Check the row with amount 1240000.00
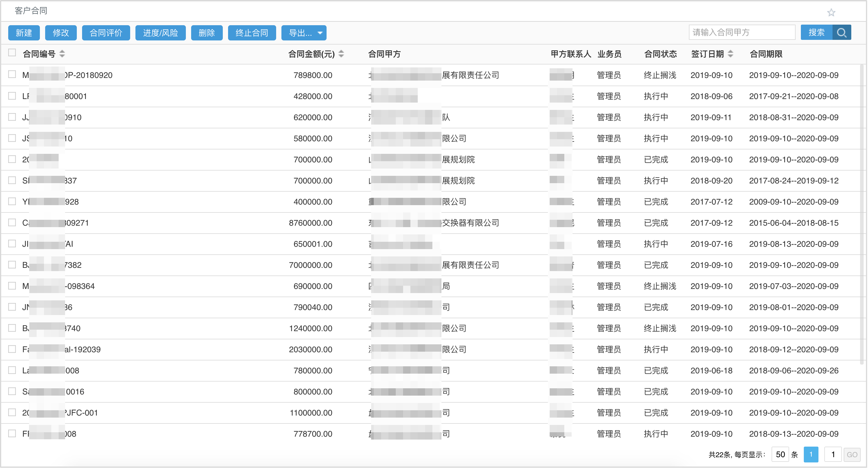The image size is (868, 468). click(12, 328)
